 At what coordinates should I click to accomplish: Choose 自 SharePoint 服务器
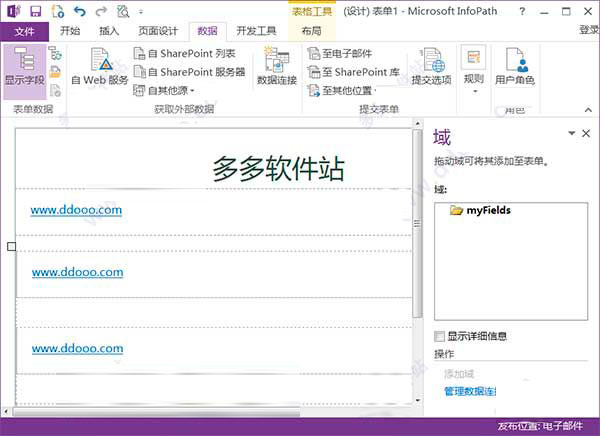click(189, 72)
